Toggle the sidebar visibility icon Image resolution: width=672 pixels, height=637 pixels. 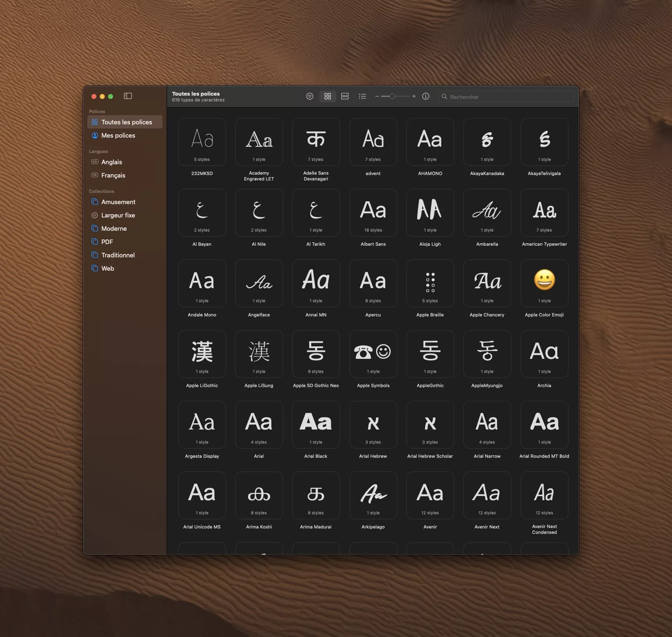coord(128,96)
